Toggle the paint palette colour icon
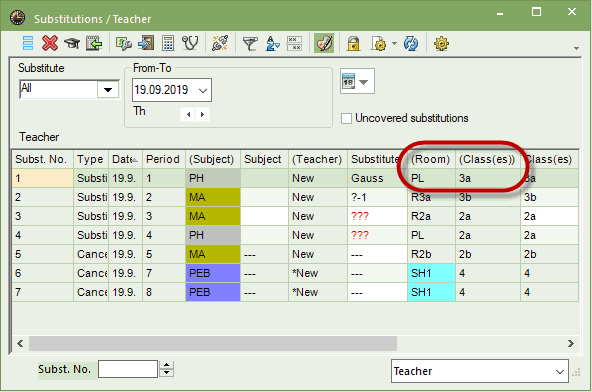592x392 pixels. click(x=324, y=43)
